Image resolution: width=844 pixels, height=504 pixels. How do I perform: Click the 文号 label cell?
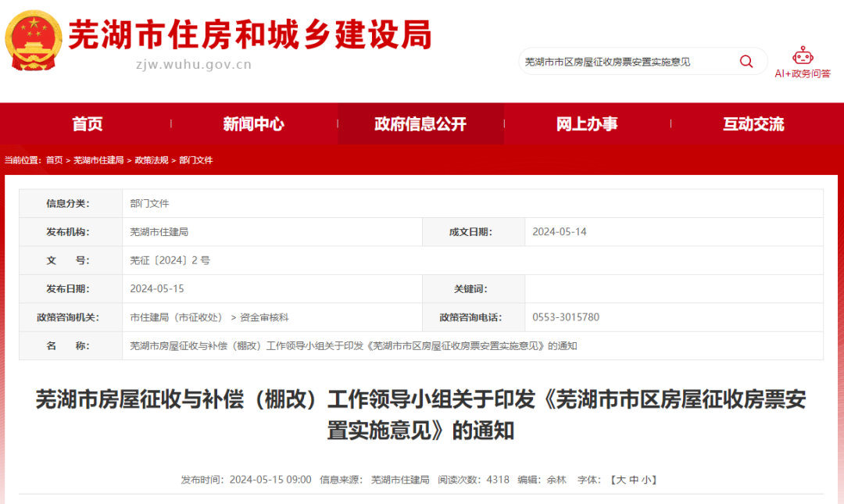click(x=70, y=260)
